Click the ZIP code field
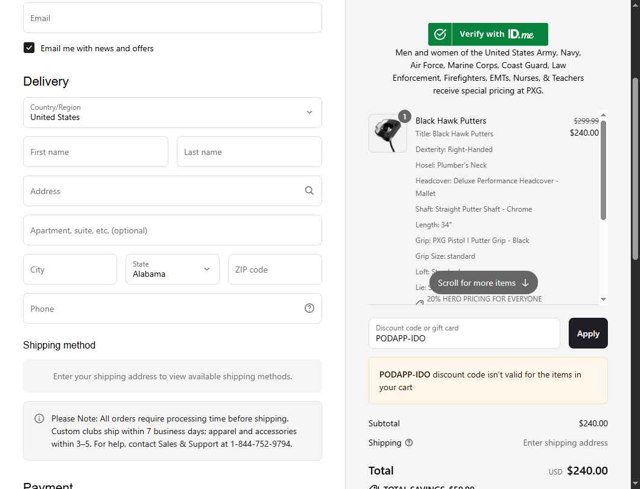 click(x=274, y=269)
